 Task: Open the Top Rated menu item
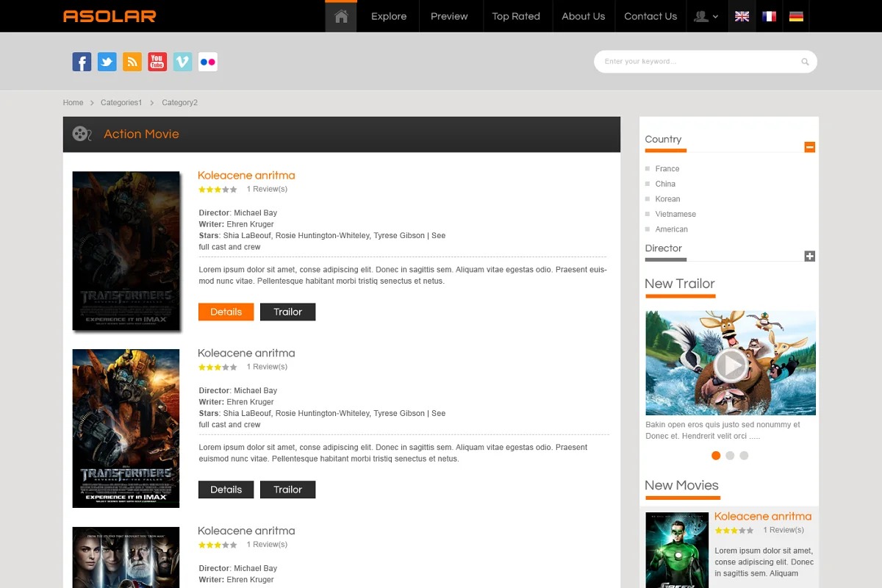point(516,16)
